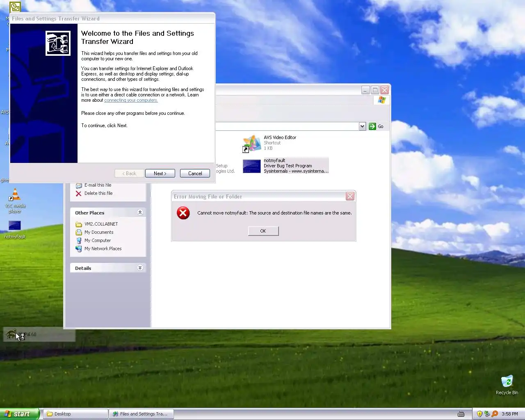Click OK on the error dialog

click(x=263, y=231)
